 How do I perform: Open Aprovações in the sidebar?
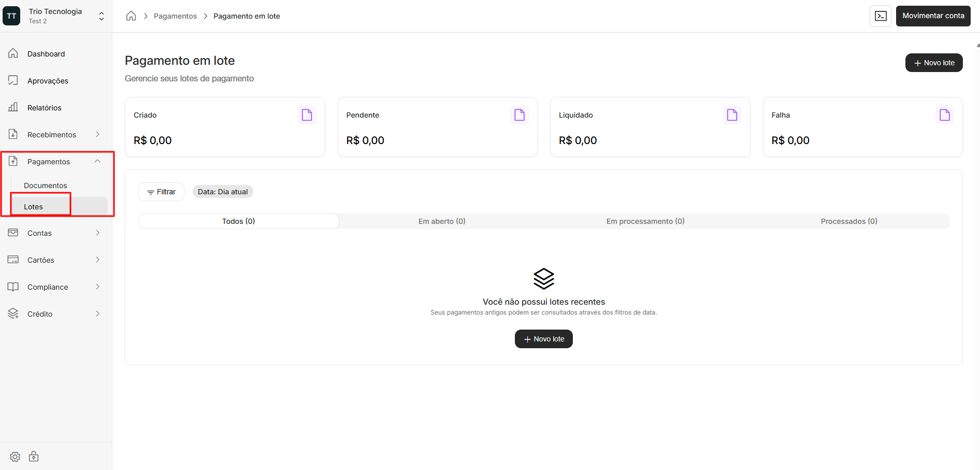pos(56,81)
